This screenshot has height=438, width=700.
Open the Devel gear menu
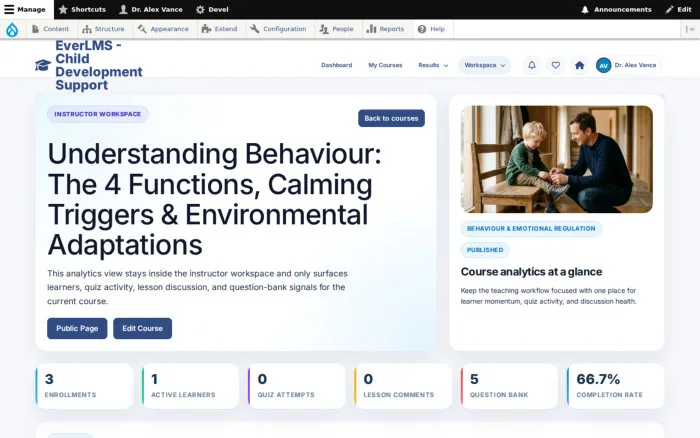212,9
